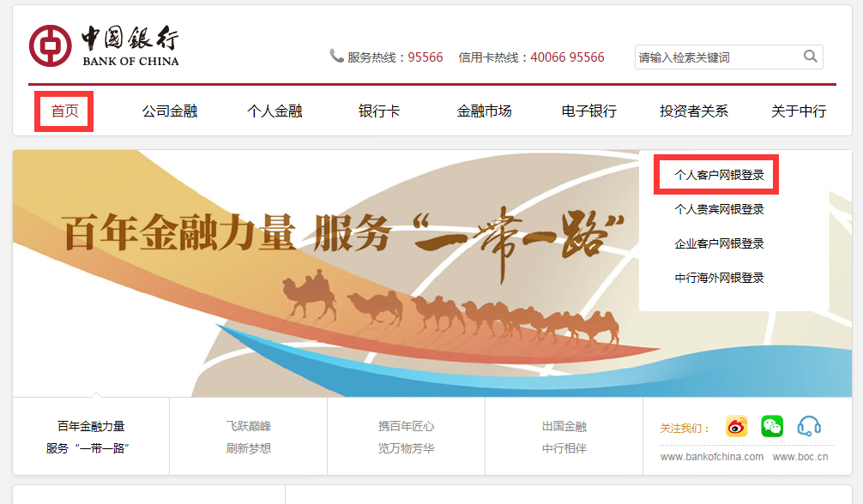Open the 个人金融 menu
863x504 pixels.
click(275, 111)
